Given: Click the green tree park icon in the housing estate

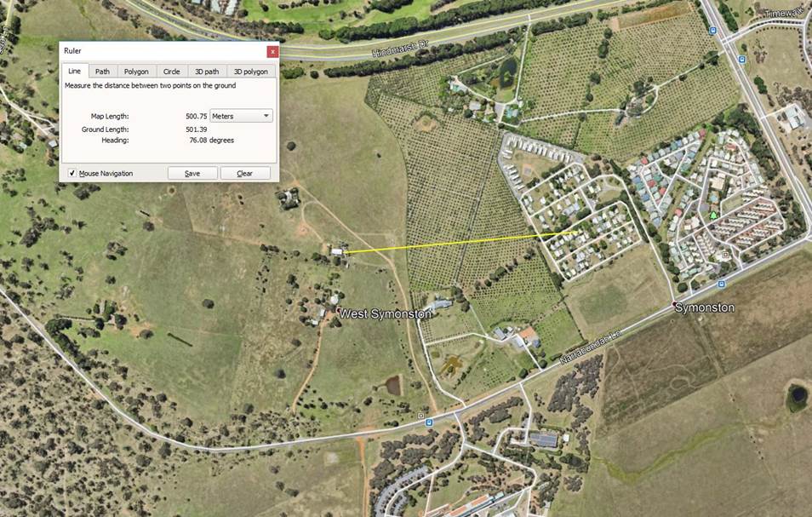Looking at the screenshot, I should point(713,215).
